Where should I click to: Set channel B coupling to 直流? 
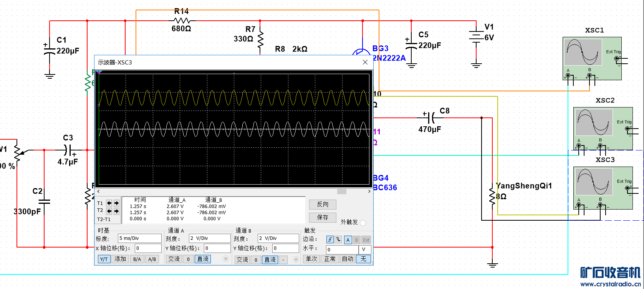270,260
